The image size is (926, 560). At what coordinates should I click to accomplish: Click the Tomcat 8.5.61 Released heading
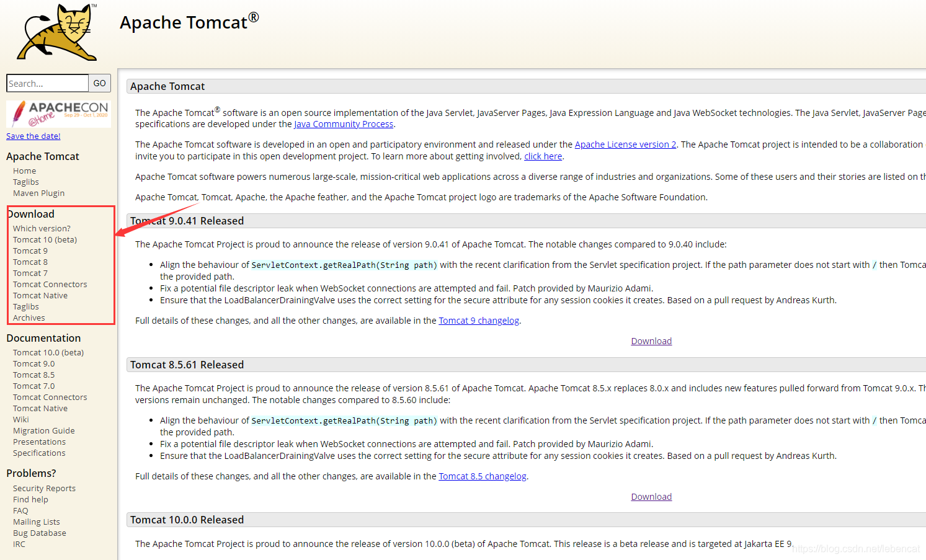187,365
